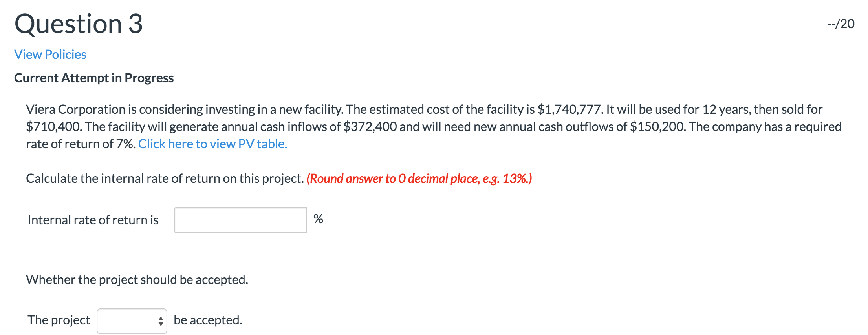Click the up-down arrows on the accept dropdown

coord(160,320)
